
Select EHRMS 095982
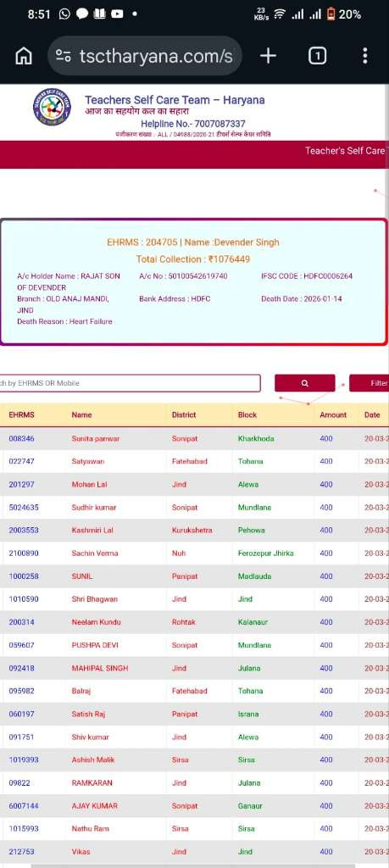21,691
